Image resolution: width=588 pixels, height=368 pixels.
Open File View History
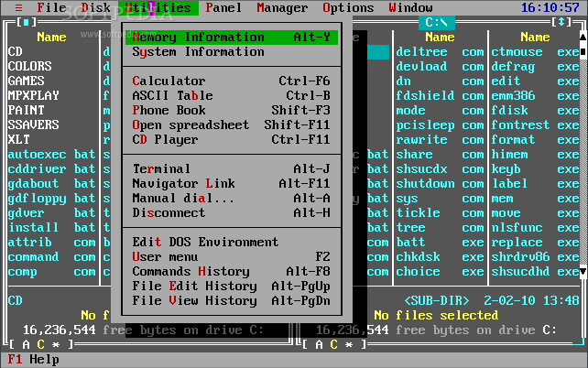(232, 300)
